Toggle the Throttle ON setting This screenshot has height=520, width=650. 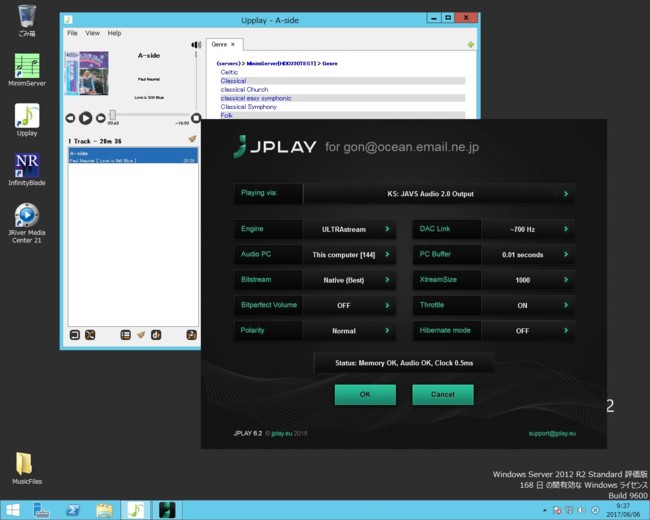[x=528, y=305]
